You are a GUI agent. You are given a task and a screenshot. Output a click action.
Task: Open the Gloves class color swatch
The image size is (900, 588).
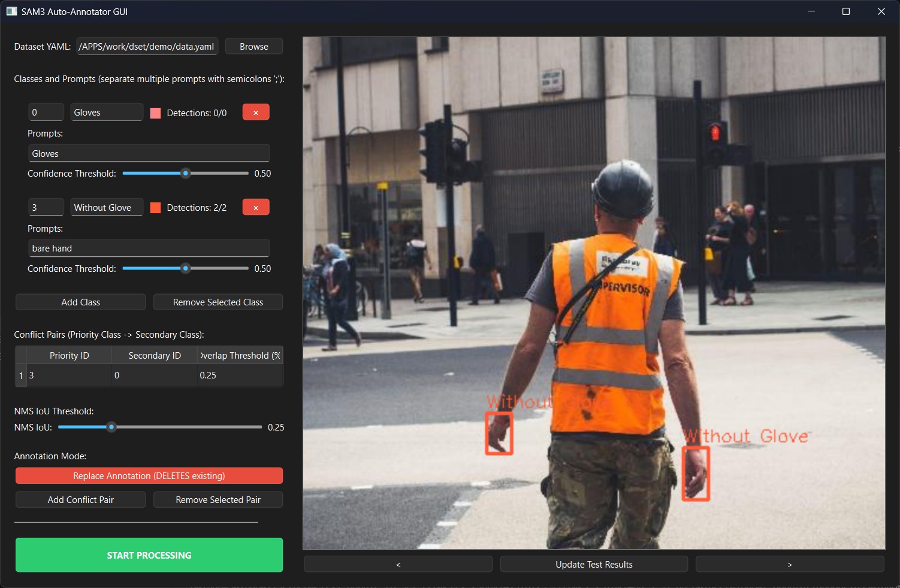tap(155, 113)
